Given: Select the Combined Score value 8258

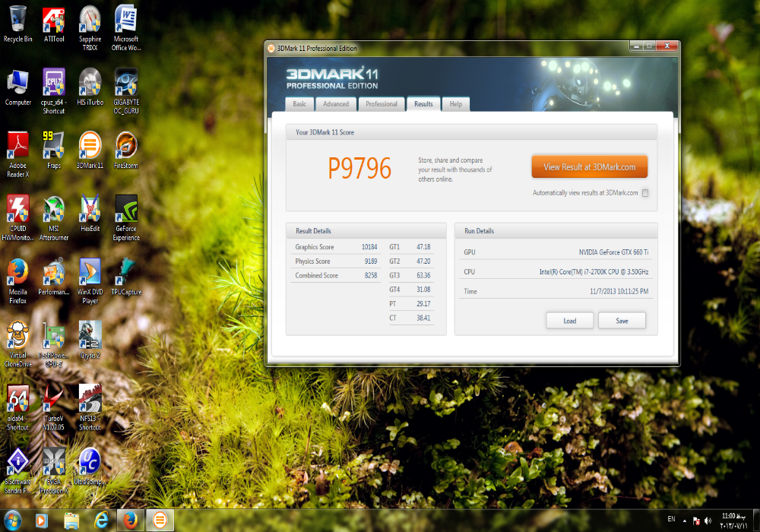Looking at the screenshot, I should 371,275.
